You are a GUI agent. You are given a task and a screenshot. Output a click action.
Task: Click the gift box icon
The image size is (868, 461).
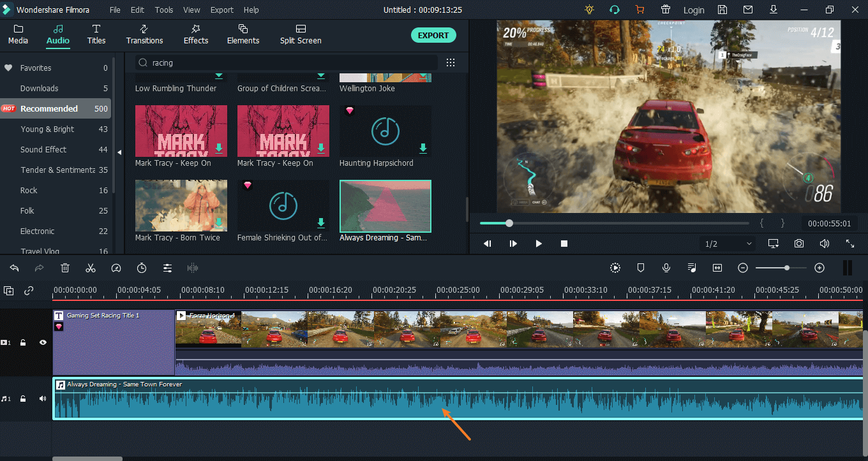click(x=666, y=10)
